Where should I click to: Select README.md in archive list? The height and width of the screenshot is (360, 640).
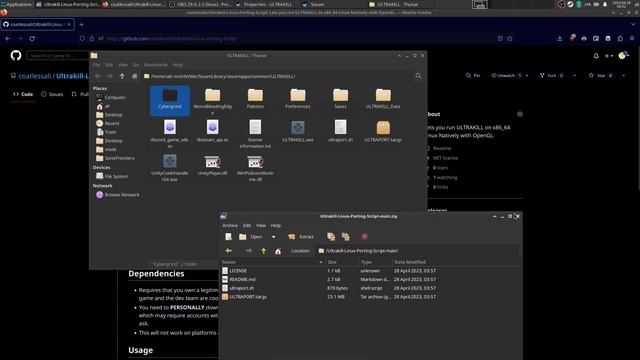pyautogui.click(x=242, y=279)
